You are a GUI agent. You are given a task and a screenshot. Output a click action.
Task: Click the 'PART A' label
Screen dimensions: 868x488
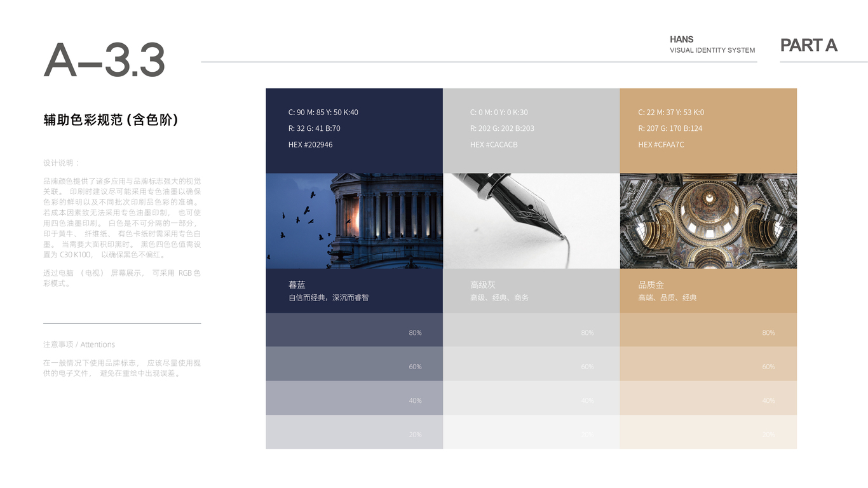point(808,45)
